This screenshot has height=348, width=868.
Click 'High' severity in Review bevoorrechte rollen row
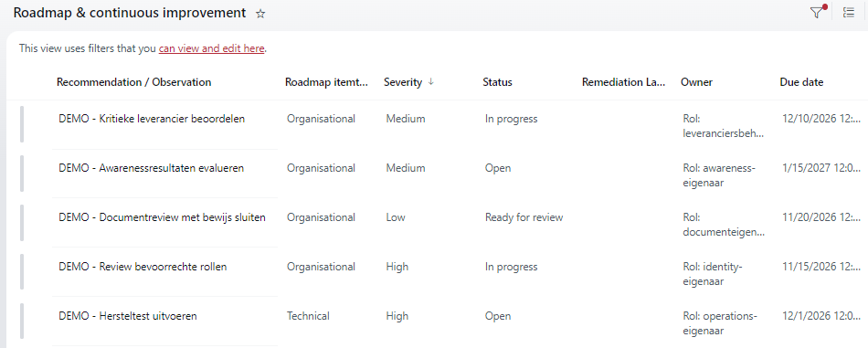[397, 267]
